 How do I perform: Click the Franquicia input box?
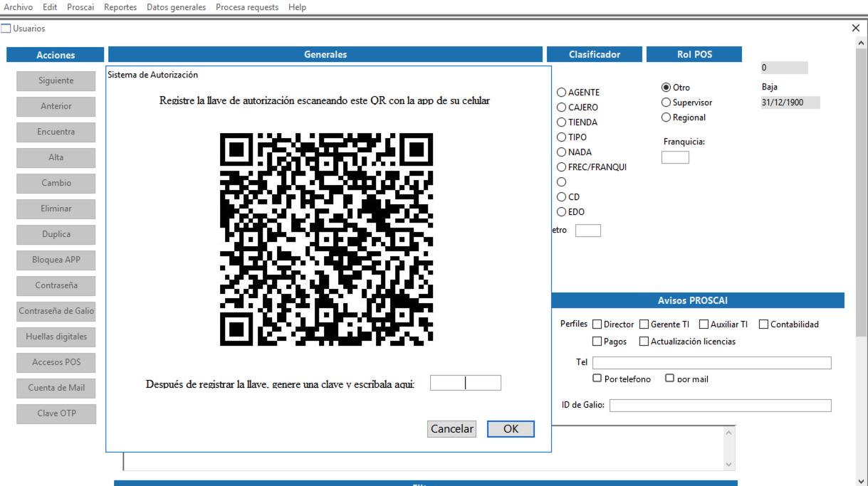click(675, 157)
